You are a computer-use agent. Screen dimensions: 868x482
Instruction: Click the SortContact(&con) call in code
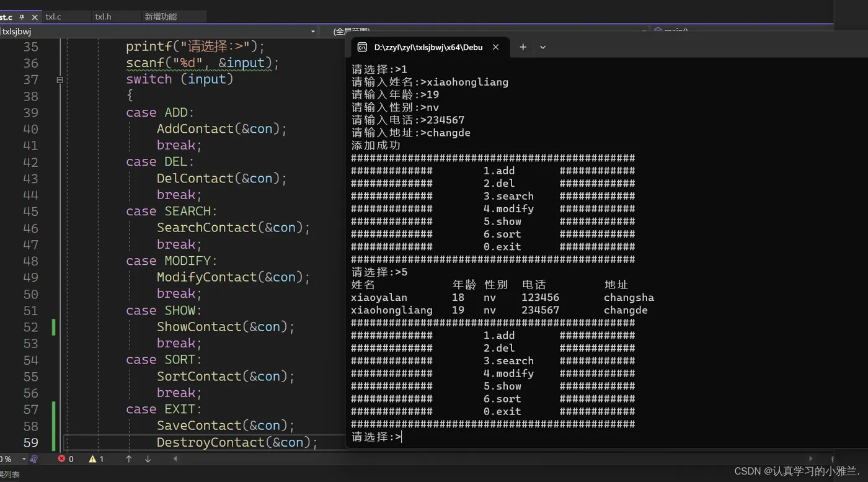click(x=226, y=377)
